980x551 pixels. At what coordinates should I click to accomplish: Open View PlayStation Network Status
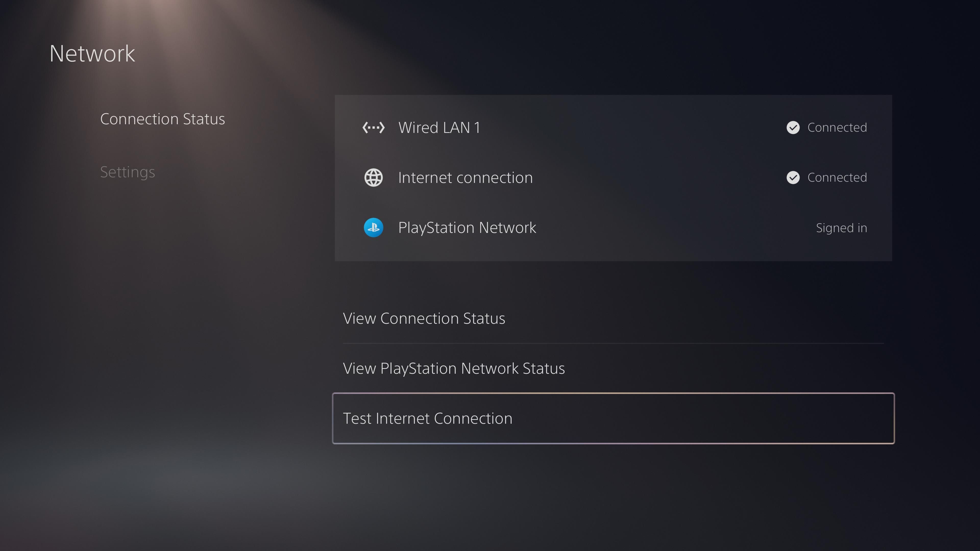click(454, 368)
